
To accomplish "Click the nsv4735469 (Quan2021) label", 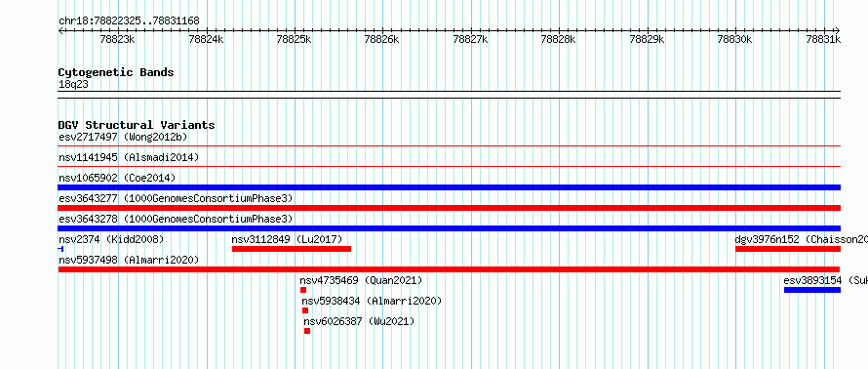I will tap(361, 280).
